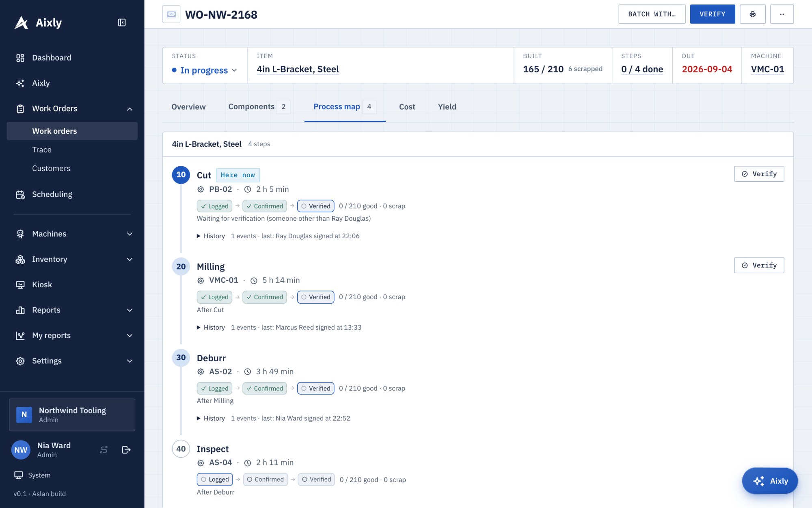Click the work order icon beside WO-NW-2168
Viewport: 812px width, 508px height.
(x=171, y=14)
